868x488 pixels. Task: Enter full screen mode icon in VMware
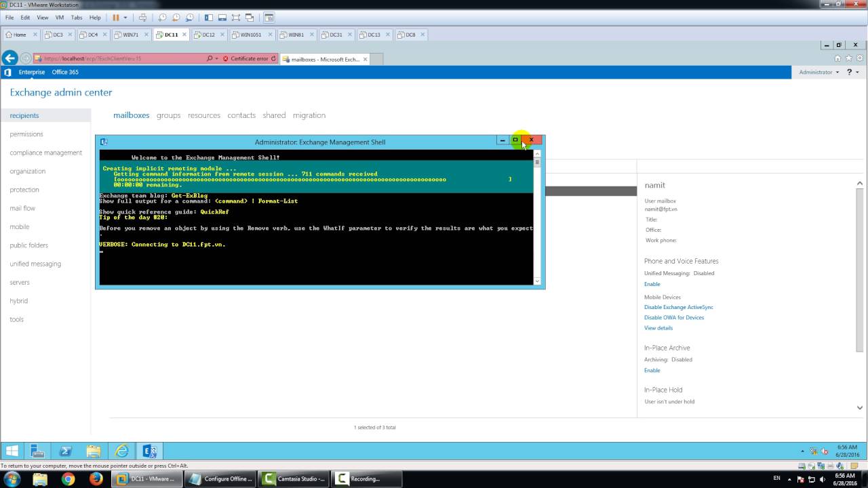click(x=236, y=18)
